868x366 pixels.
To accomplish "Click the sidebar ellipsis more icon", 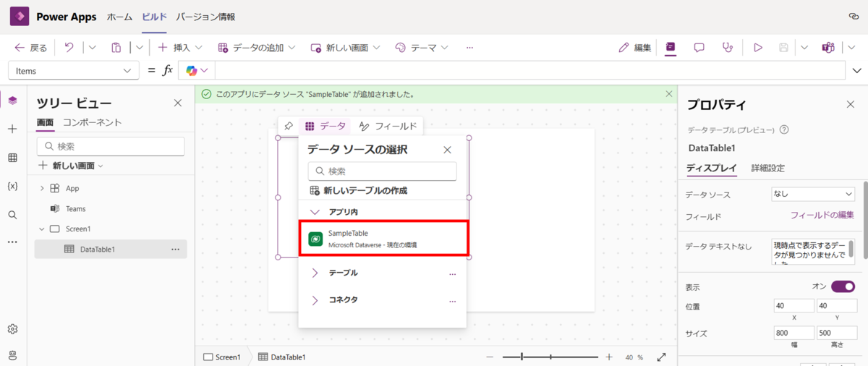I will (12, 242).
